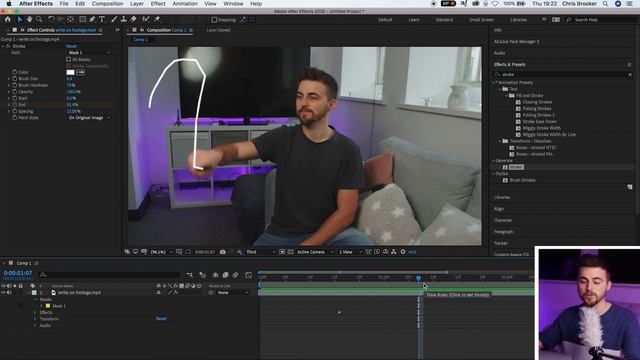The height and width of the screenshot is (360, 640).
Task: Open the Layer menu
Action: pyautogui.click(x=137, y=4)
